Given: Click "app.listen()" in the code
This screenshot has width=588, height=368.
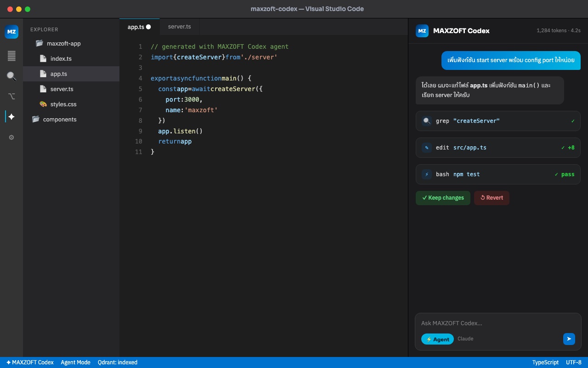Looking at the screenshot, I should 181,131.
